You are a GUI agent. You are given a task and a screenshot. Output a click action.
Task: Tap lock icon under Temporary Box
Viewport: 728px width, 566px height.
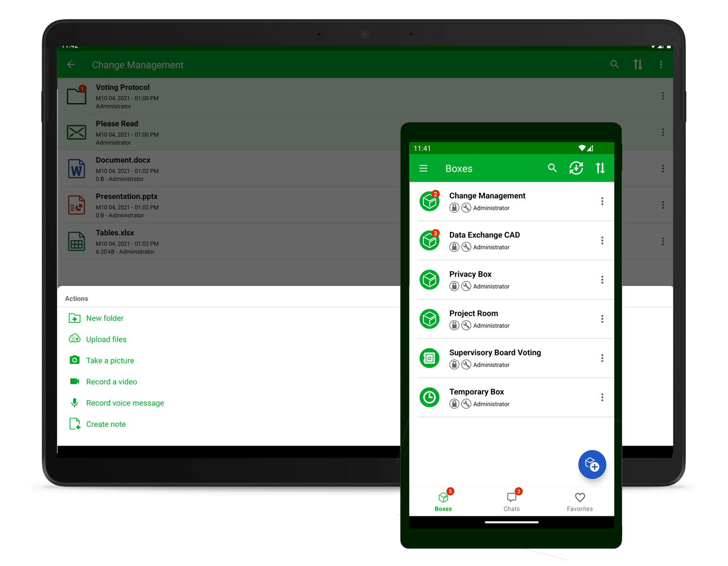454,404
